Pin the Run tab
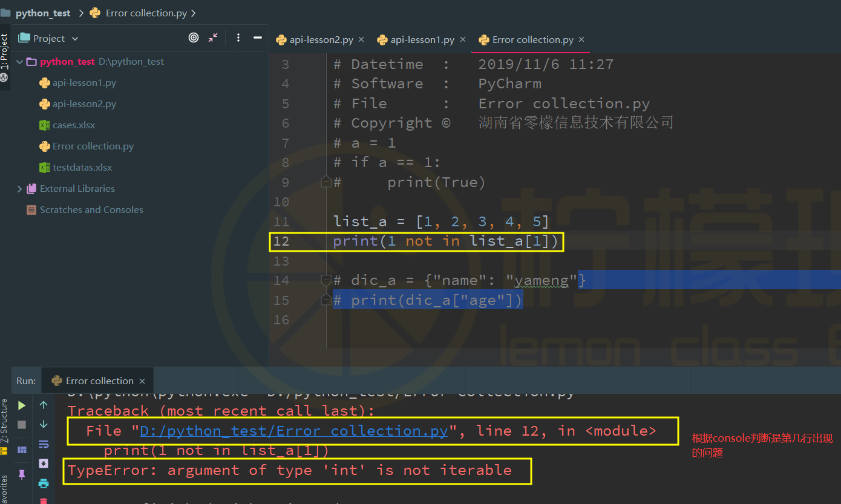This screenshot has height=504, width=841. click(x=22, y=475)
